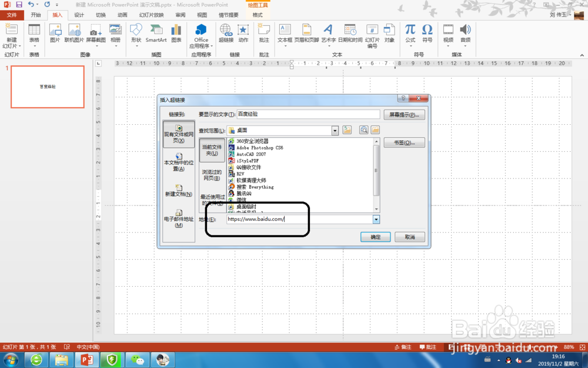Viewport: 588px width, 368px height.
Task: Click the 取消 (Cancel) button
Action: (x=410, y=237)
